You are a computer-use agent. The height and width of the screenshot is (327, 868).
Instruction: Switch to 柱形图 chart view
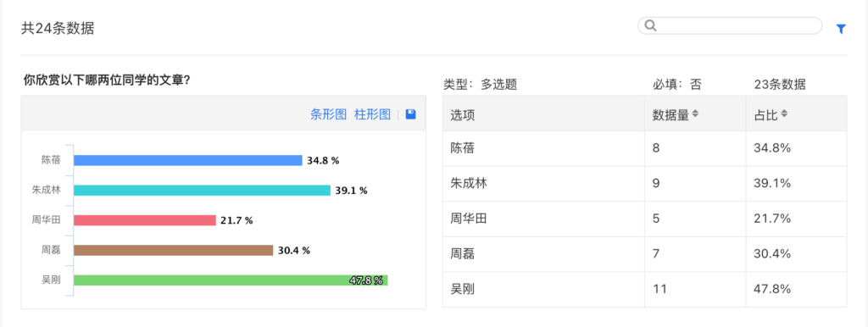coord(373,114)
